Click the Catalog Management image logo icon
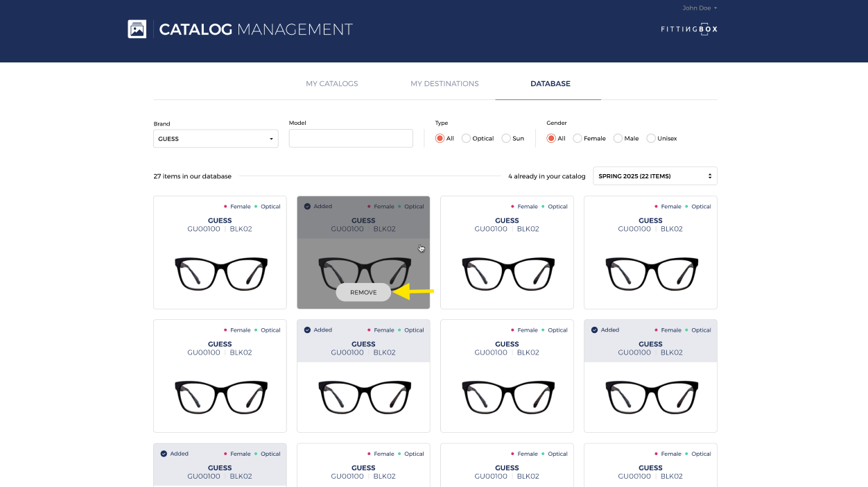Viewport: 868px width, 487px height. (137, 29)
